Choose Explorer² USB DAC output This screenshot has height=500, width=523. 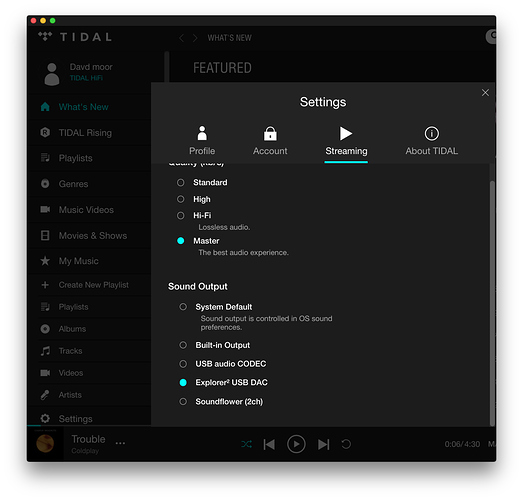click(x=183, y=382)
